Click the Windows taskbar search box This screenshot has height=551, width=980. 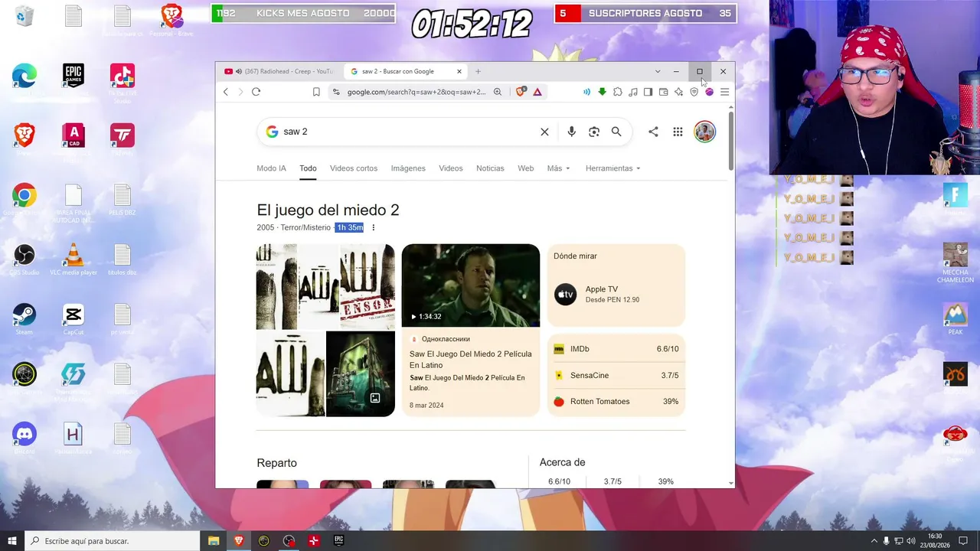(x=112, y=541)
